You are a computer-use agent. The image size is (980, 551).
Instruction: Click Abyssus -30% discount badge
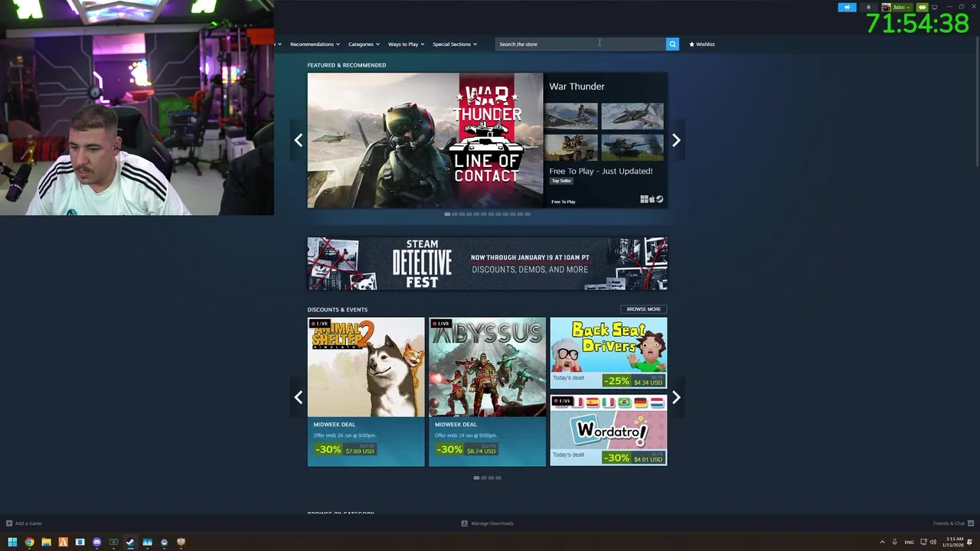(x=449, y=449)
